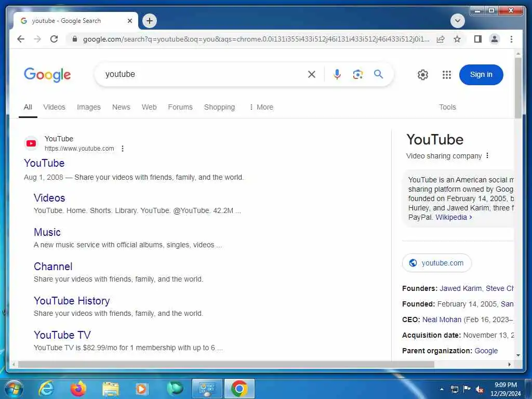The width and height of the screenshot is (532, 399).
Task: Open Chrome three-dot menu
Action: point(511,39)
